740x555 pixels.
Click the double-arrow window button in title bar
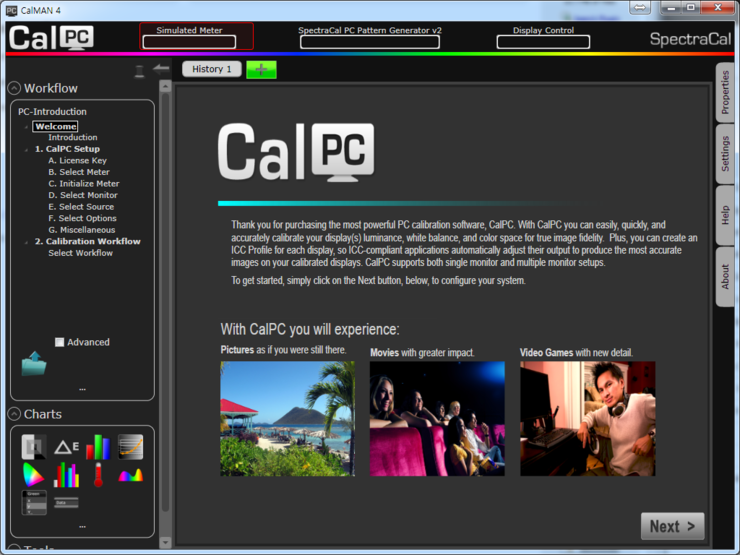(640, 8)
